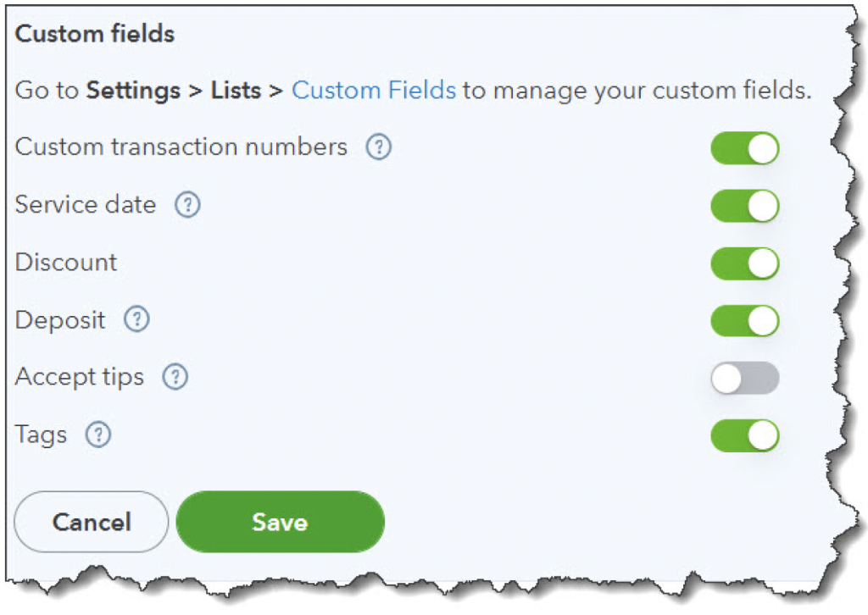Click the Deposit label text
The height and width of the screenshot is (615, 868).
coord(60,320)
